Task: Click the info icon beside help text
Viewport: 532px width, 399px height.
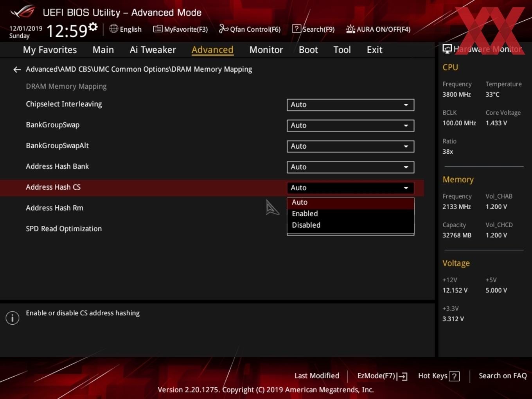Action: coord(13,318)
